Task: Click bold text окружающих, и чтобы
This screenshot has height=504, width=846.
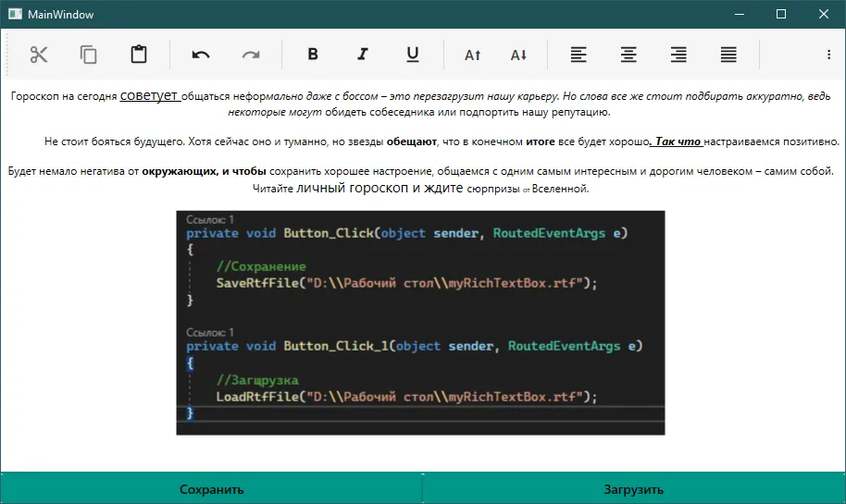Action: [204, 171]
